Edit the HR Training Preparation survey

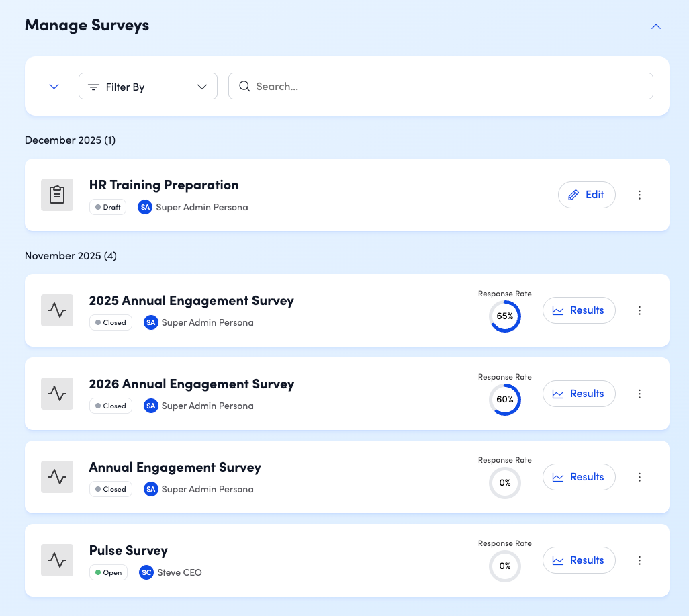(x=586, y=195)
